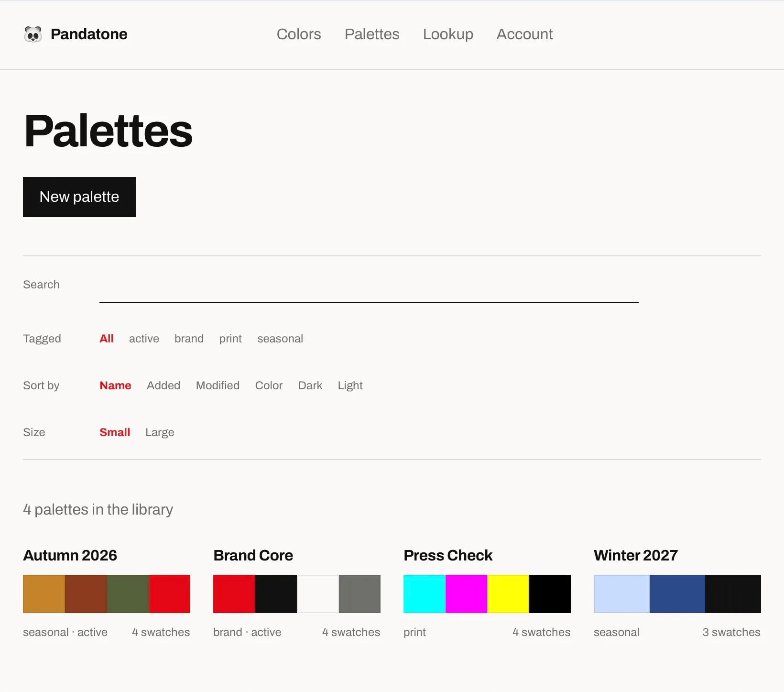Open the Press Check palette title
The height and width of the screenshot is (692, 784).
(x=448, y=555)
